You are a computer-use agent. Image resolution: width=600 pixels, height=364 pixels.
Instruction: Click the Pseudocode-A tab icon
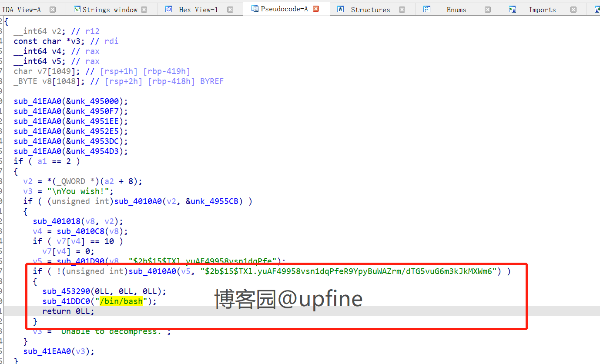pos(255,8)
